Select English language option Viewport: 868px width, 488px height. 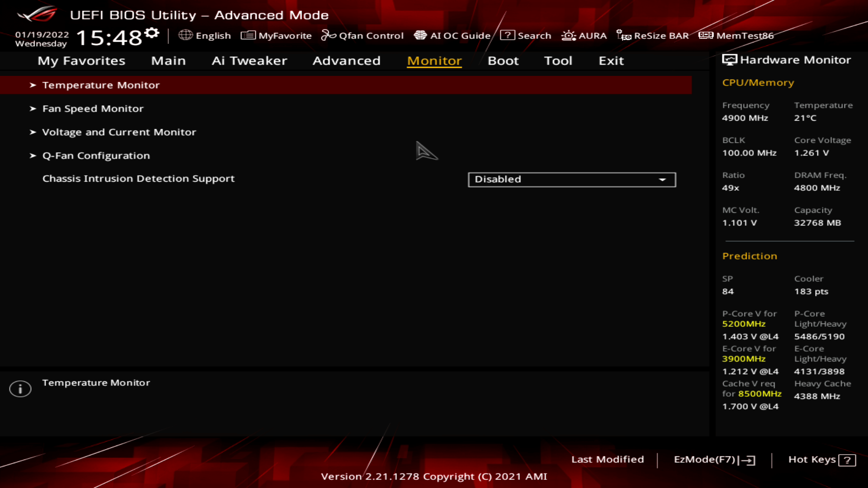click(x=206, y=35)
